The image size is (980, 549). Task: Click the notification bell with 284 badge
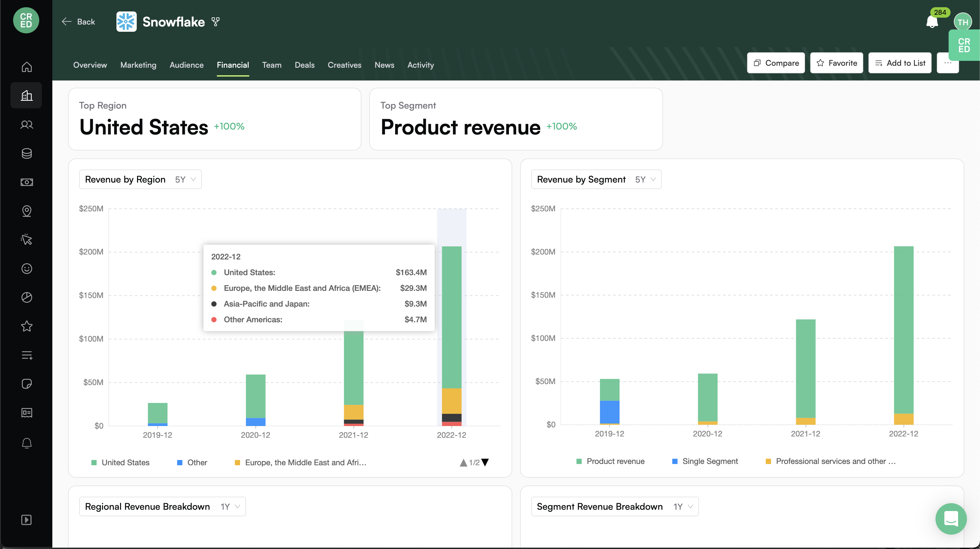click(x=932, y=22)
